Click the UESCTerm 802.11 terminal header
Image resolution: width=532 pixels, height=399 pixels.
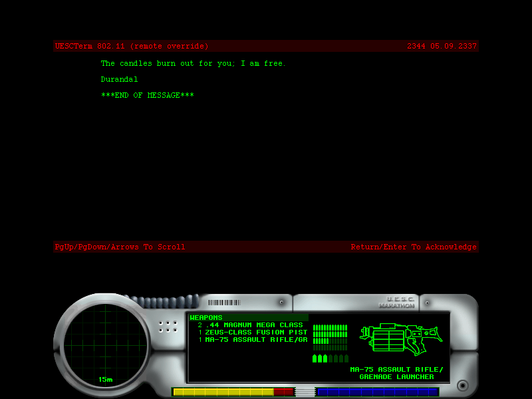132,47
